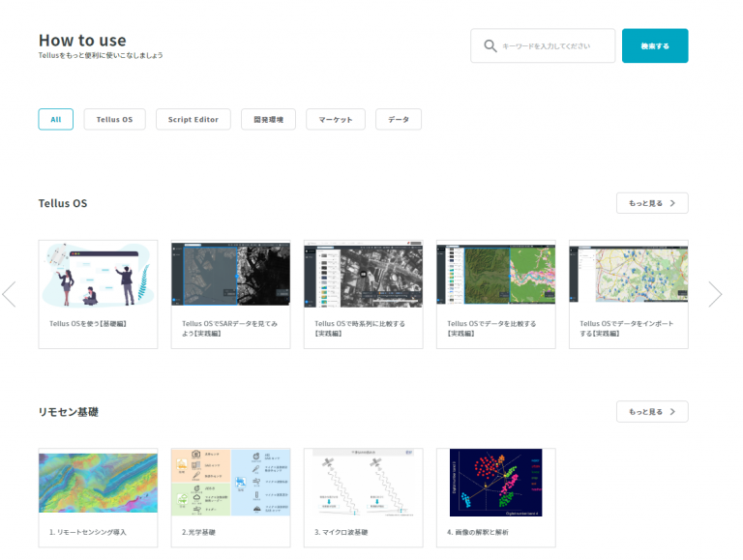
Task: Select the マーケット filter tab
Action: coord(336,119)
